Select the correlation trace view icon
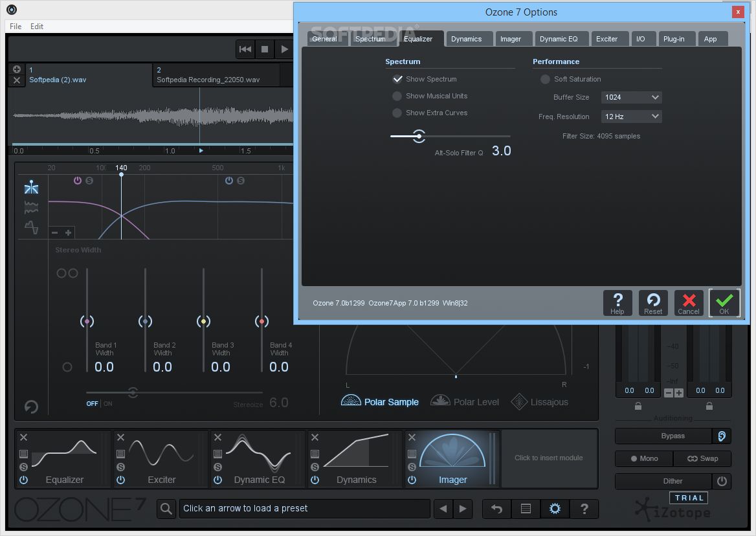The image size is (756, 536). 31,227
